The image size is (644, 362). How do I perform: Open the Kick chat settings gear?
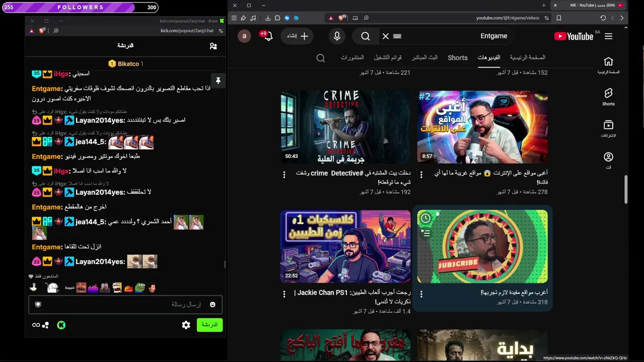pyautogui.click(x=186, y=325)
